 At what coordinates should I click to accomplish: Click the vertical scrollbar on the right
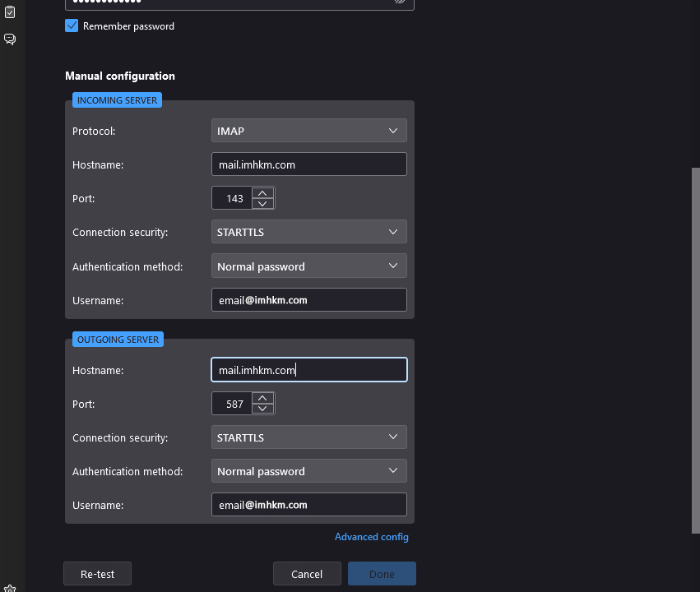696,329
